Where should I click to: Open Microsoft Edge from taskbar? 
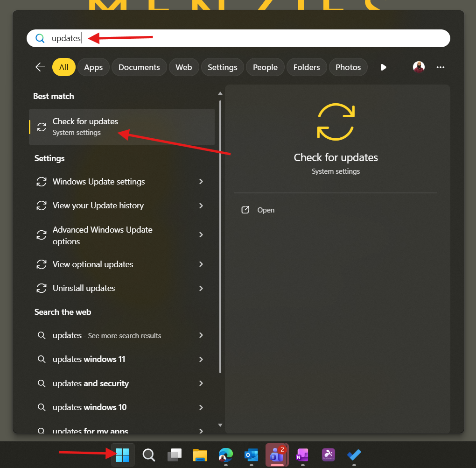[226, 454]
